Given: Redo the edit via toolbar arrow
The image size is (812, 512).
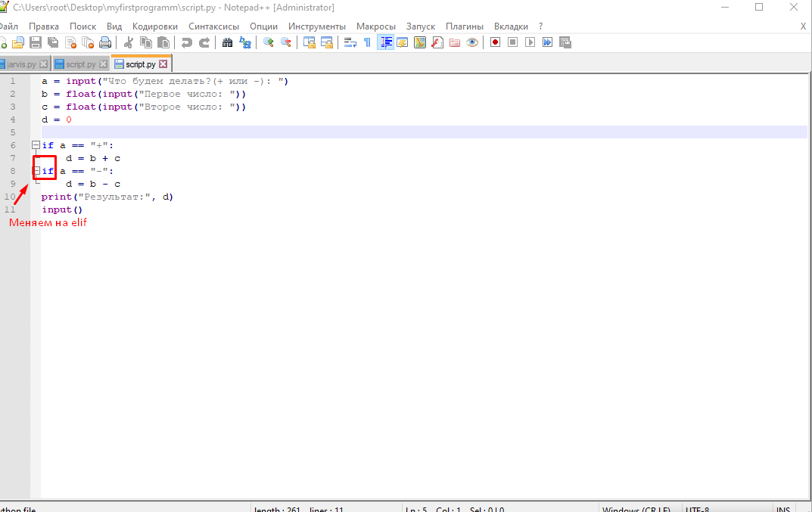Looking at the screenshot, I should pos(204,42).
